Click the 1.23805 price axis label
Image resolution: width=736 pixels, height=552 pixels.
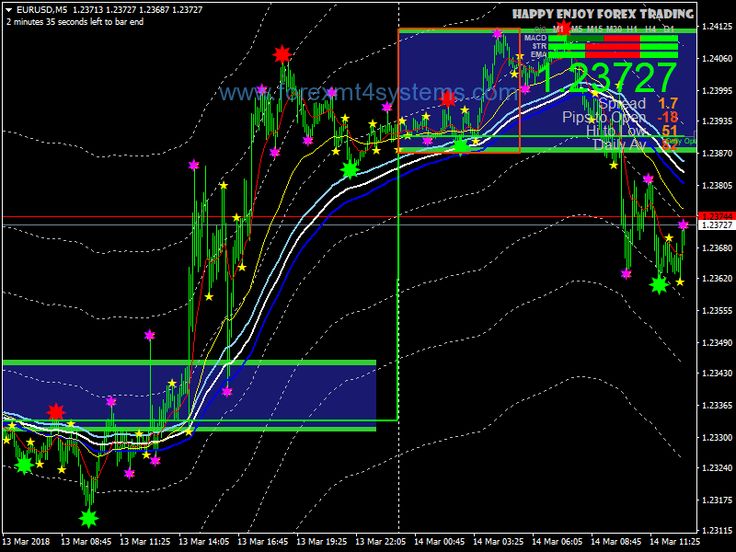[717, 185]
